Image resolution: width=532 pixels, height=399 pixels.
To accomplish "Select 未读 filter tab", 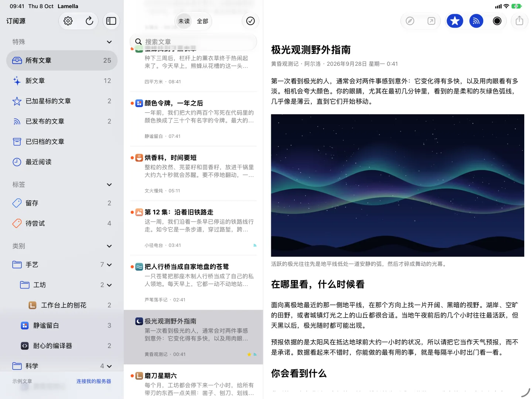I will [184, 21].
